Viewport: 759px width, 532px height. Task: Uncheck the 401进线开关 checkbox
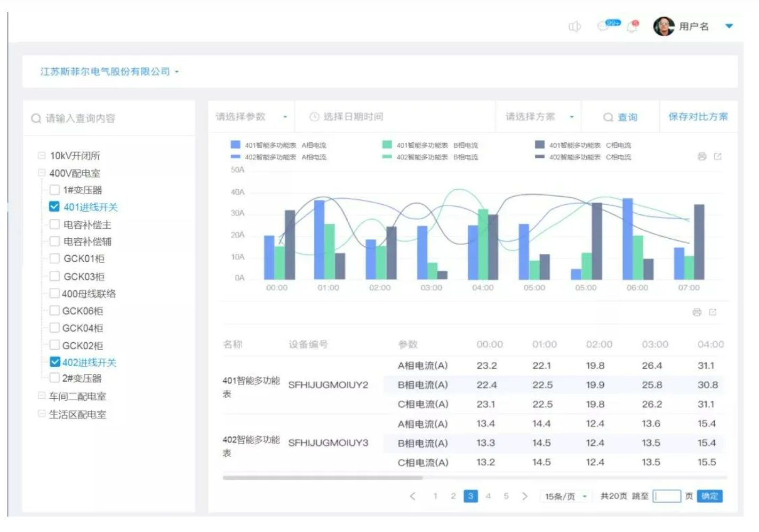tap(54, 207)
